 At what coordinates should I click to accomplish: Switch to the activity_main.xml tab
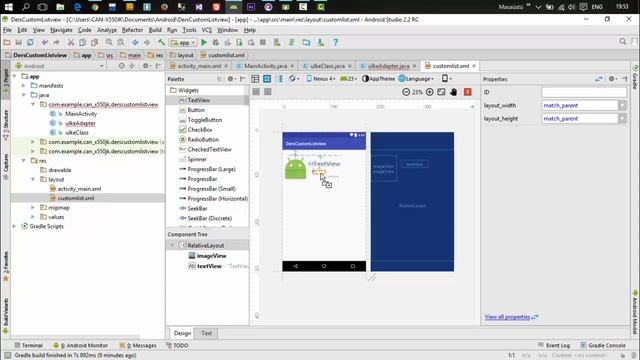click(199, 66)
